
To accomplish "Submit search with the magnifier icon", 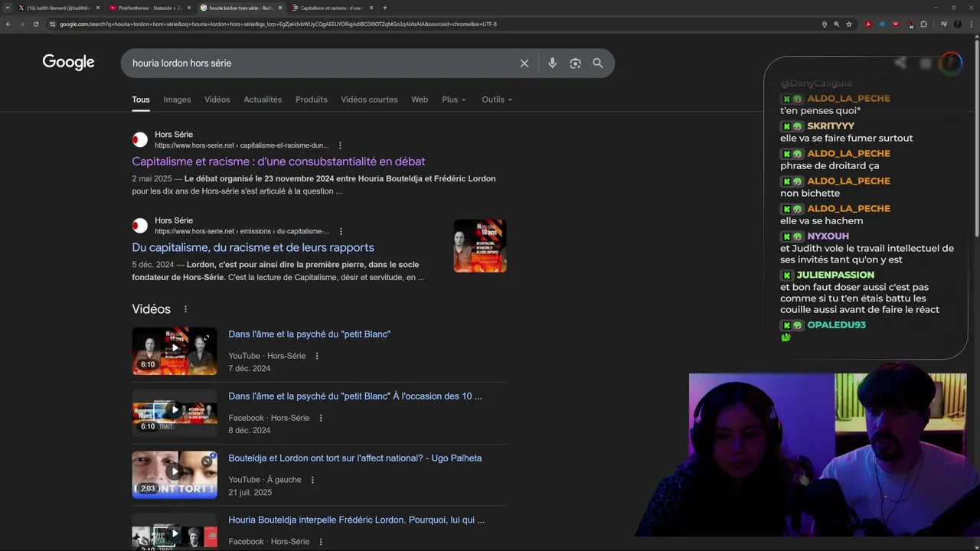I will point(598,64).
